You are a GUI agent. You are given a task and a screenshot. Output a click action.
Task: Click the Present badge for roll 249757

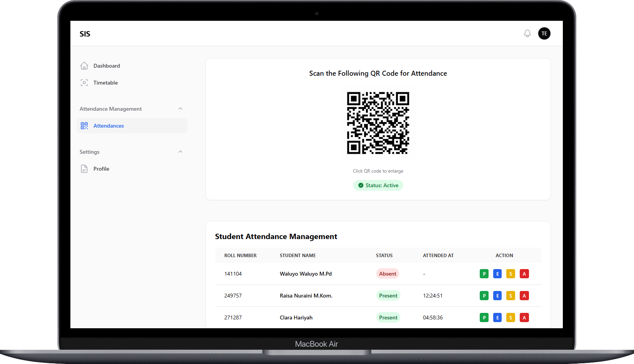pos(388,296)
